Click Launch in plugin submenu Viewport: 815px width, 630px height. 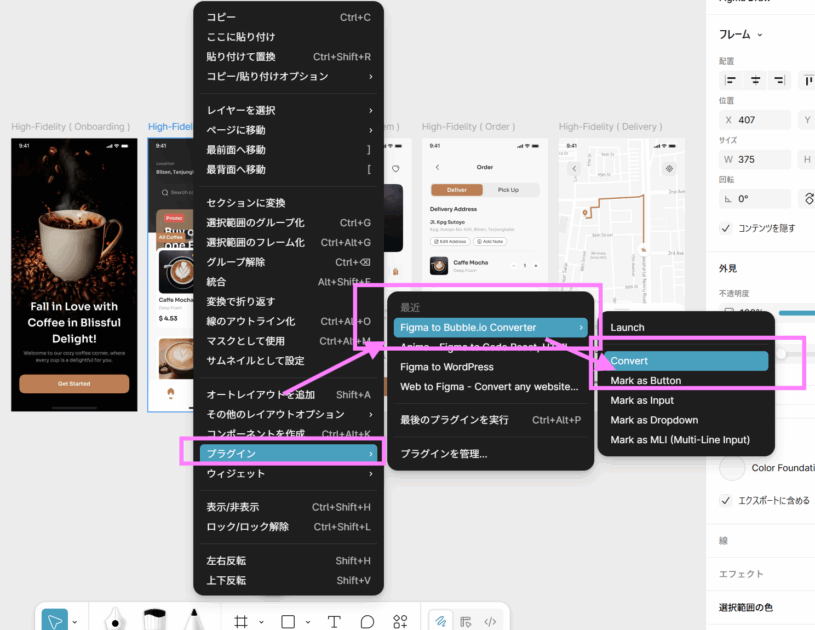pos(686,327)
